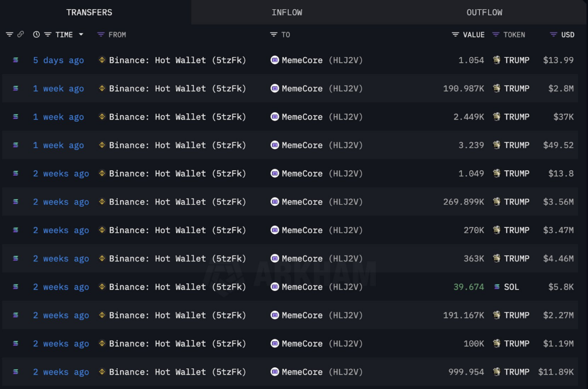The image size is (588, 389).
Task: Expand the TIME sort dropdown arrow
Action: tap(81, 34)
